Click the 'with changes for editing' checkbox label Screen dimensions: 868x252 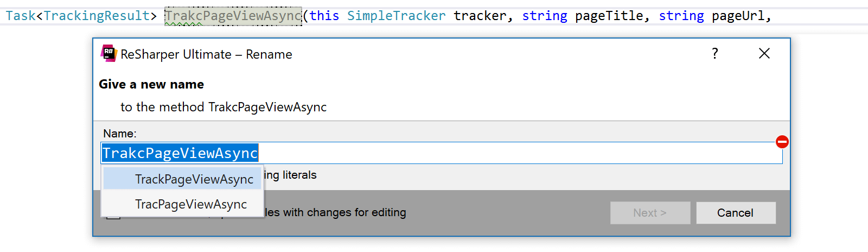344,212
